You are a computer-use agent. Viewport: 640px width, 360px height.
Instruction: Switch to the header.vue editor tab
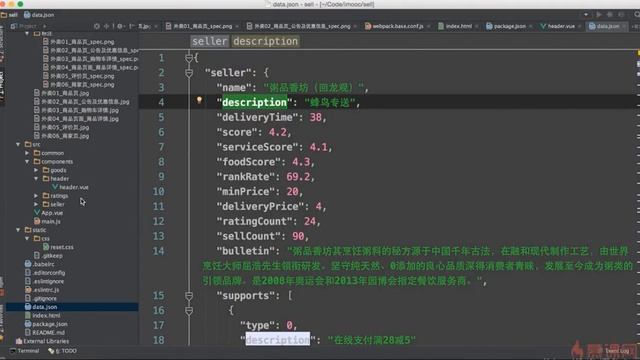click(x=557, y=26)
